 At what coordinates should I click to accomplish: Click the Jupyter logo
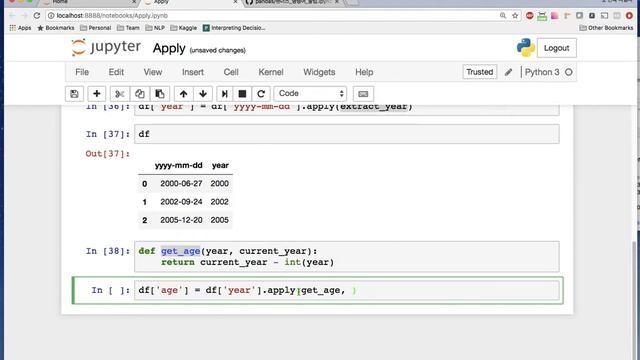106,47
